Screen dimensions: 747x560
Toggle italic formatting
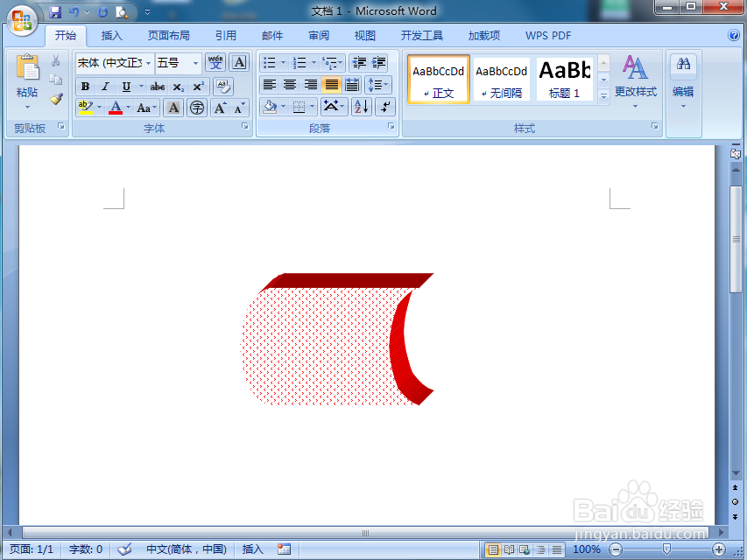[x=105, y=87]
